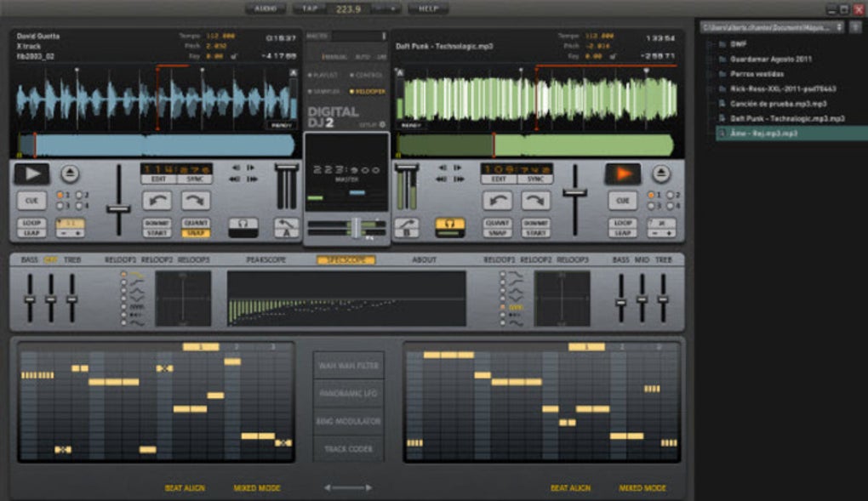868x501 pixels.
Task: Fast forward the left deck track
Action: tap(252, 179)
